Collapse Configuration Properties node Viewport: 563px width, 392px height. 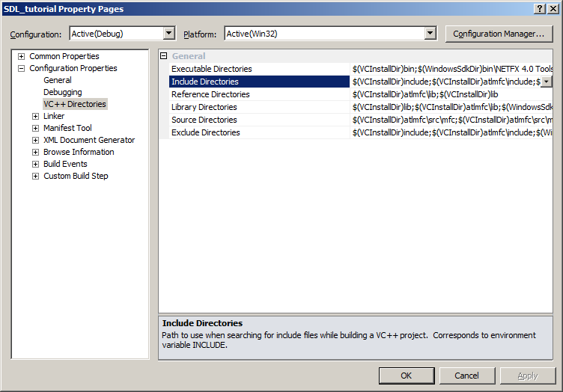[x=22, y=68]
